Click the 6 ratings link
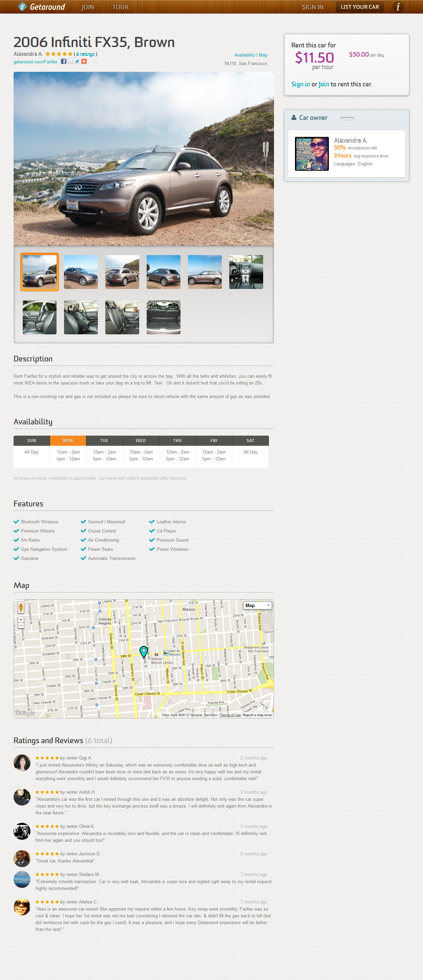Image resolution: width=423 pixels, height=980 pixels. point(85,55)
